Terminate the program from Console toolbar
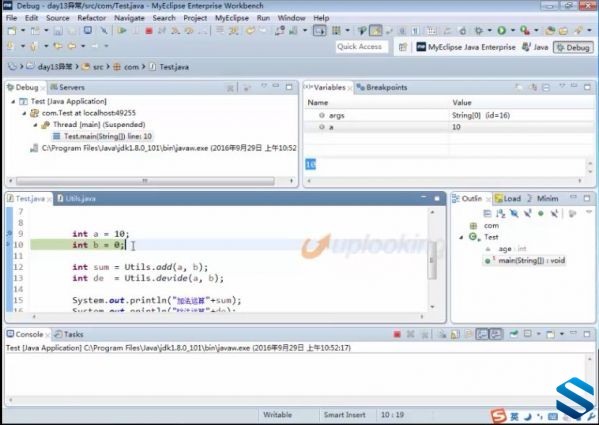Screen dimensions: 599x425 pyautogui.click(x=397, y=335)
